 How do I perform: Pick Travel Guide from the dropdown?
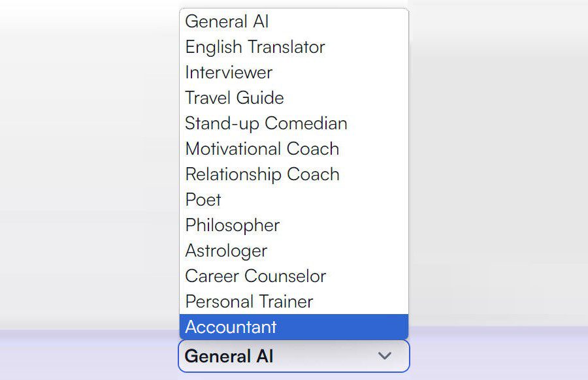[x=235, y=98]
